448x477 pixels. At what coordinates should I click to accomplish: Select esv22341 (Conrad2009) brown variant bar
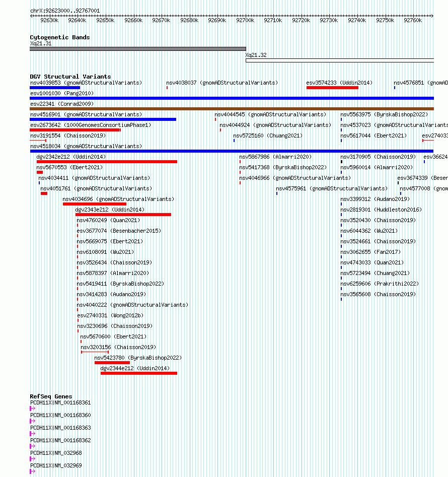coord(232,109)
